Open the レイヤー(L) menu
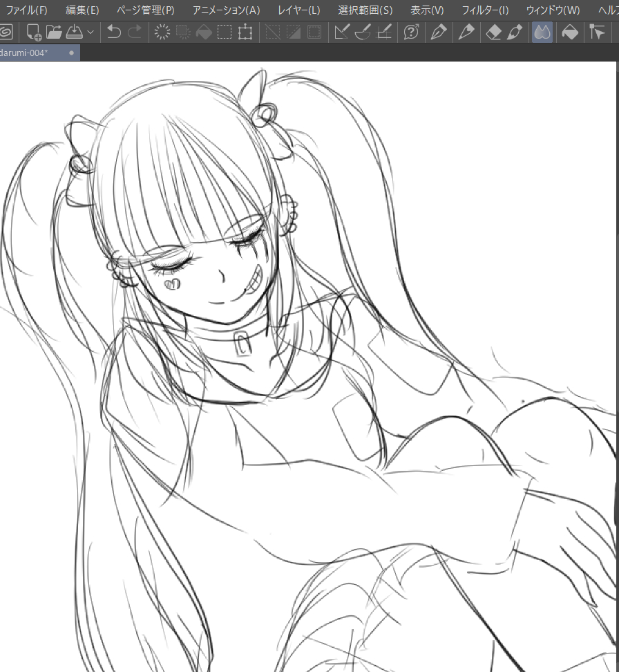Screen dimensions: 619x672 click(x=299, y=10)
